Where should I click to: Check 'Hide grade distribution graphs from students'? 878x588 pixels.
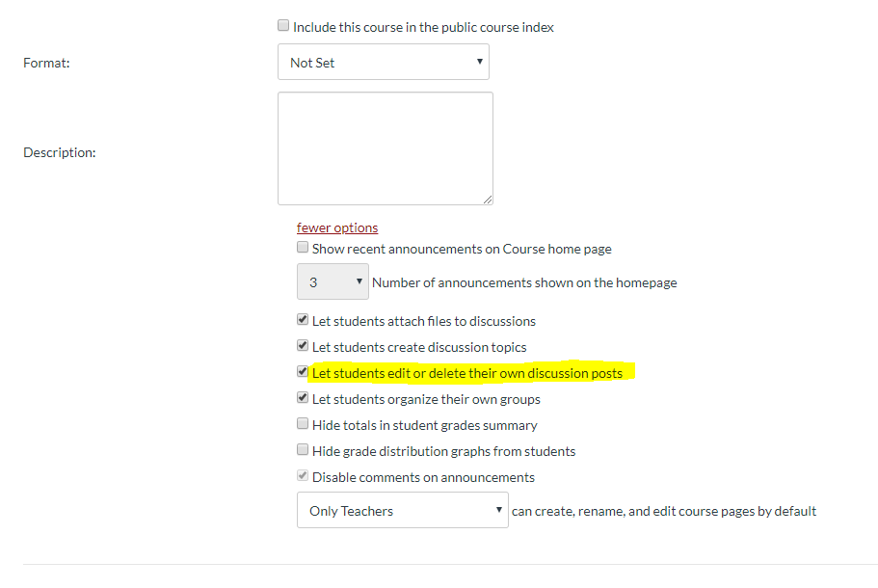(304, 450)
